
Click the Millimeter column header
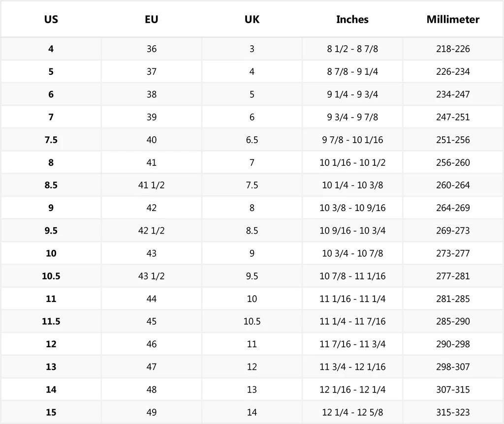pos(453,20)
